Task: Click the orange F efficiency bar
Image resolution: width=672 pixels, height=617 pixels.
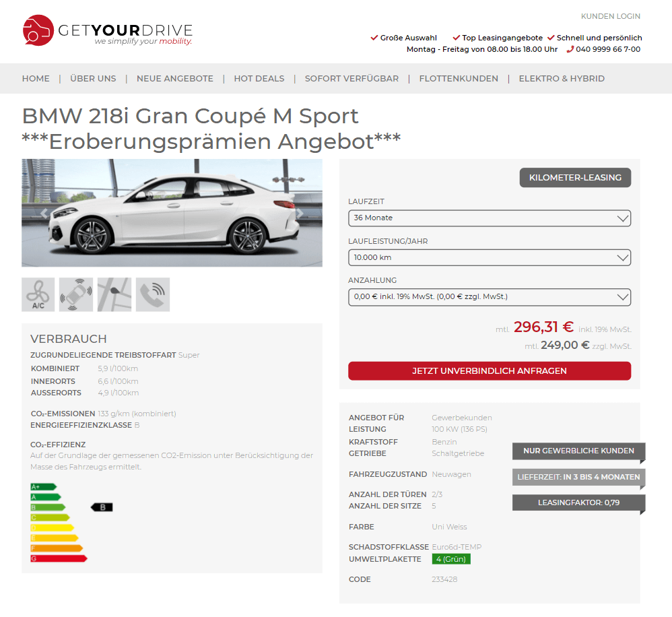Action: 57,548
